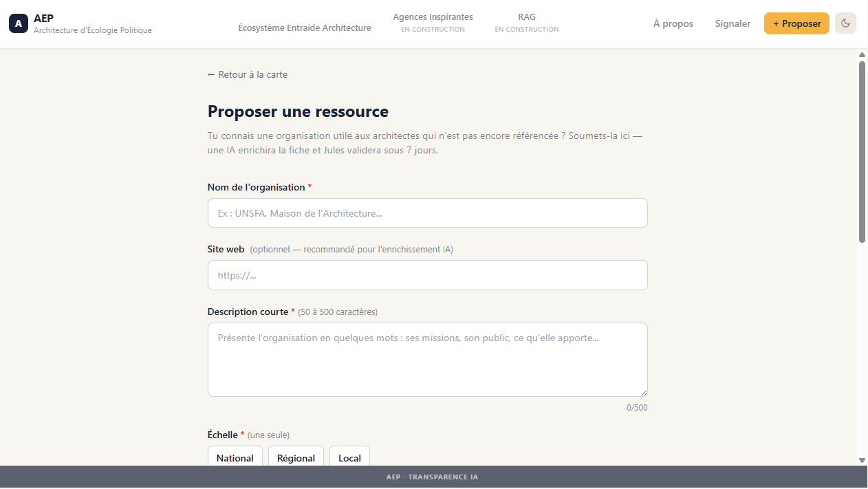
Task: Select the Local scale option
Action: click(x=349, y=458)
